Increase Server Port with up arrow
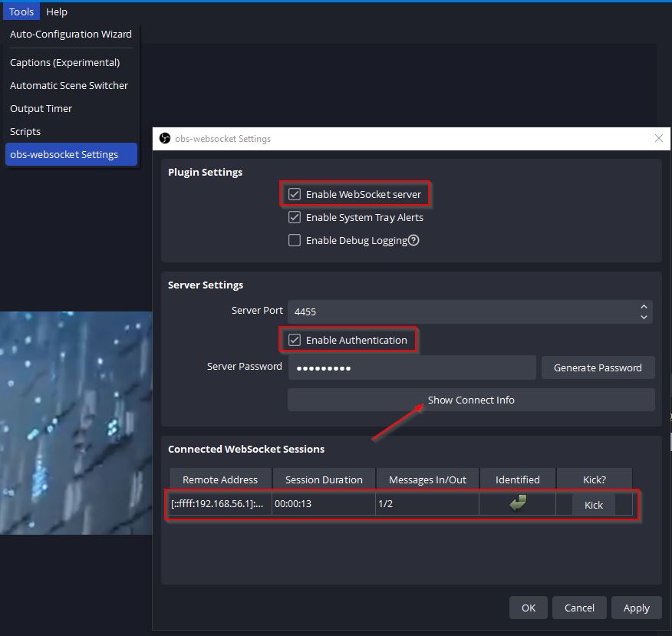 [x=644, y=306]
